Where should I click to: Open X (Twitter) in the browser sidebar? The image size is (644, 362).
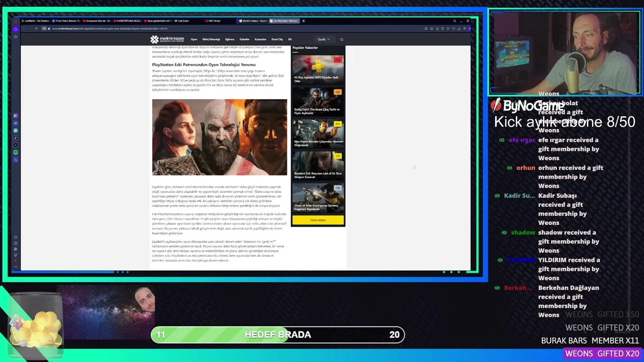tap(16, 145)
